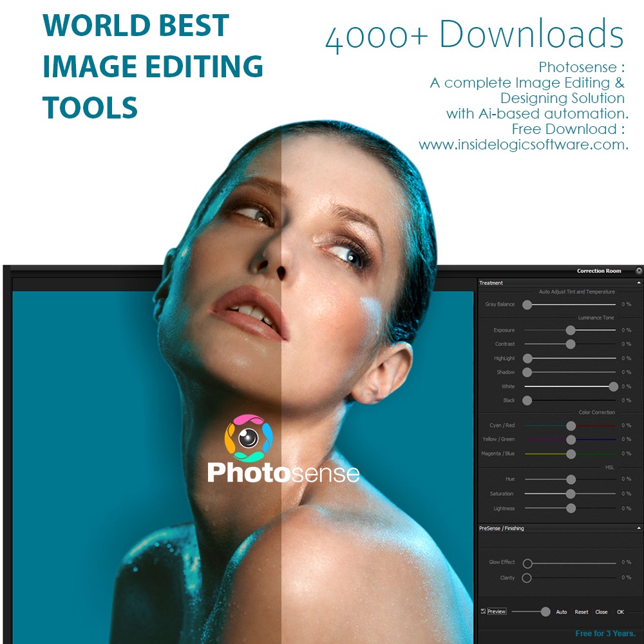This screenshot has width=644, height=644.
Task: Click the Auto button
Action: [561, 612]
